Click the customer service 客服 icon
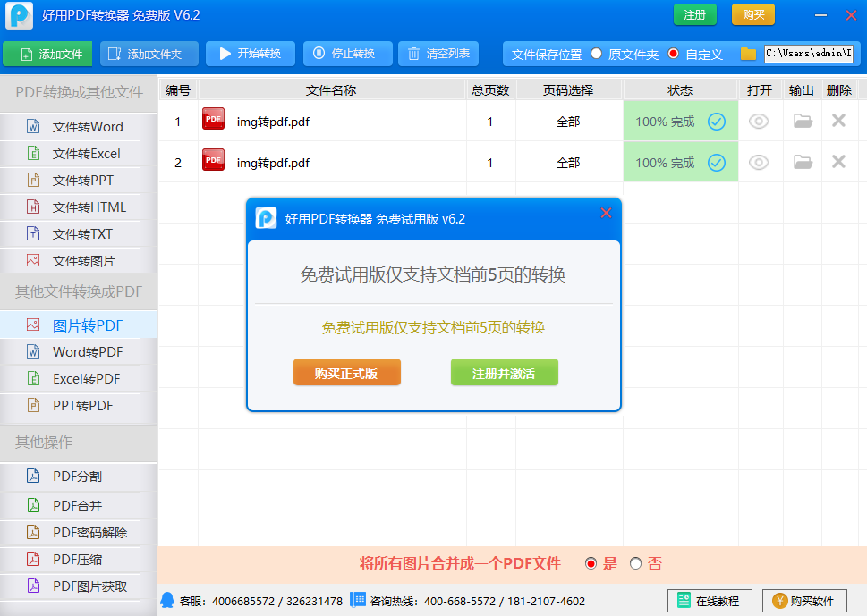The image size is (867, 616). click(167, 600)
